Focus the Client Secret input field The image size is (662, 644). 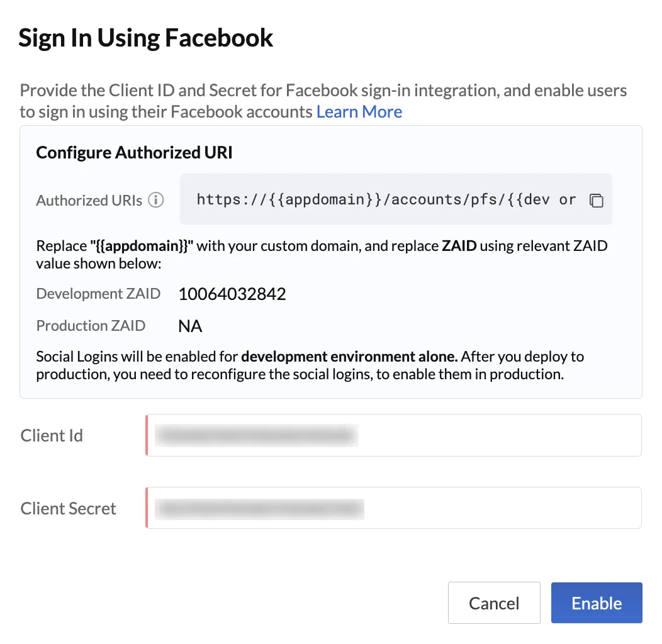[x=393, y=508]
